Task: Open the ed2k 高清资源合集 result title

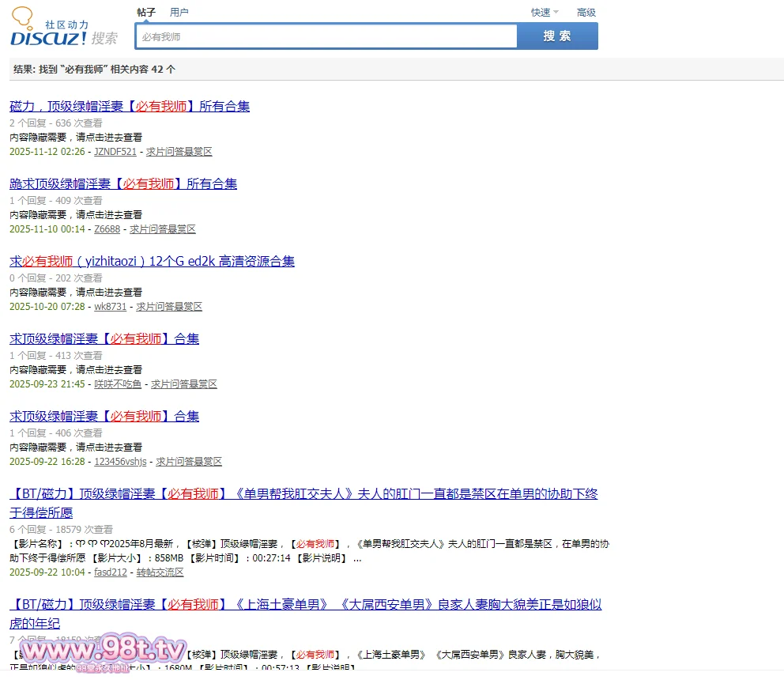Action: (152, 262)
